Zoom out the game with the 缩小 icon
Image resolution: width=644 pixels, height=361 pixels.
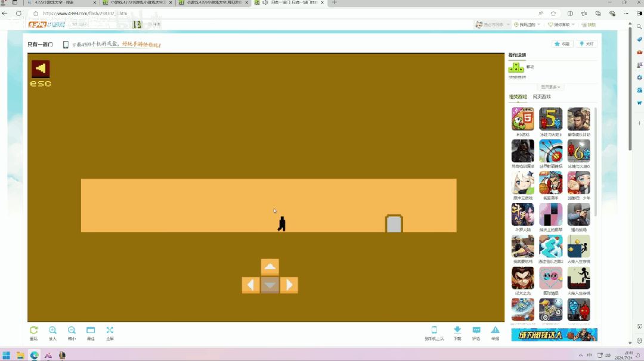point(72,331)
